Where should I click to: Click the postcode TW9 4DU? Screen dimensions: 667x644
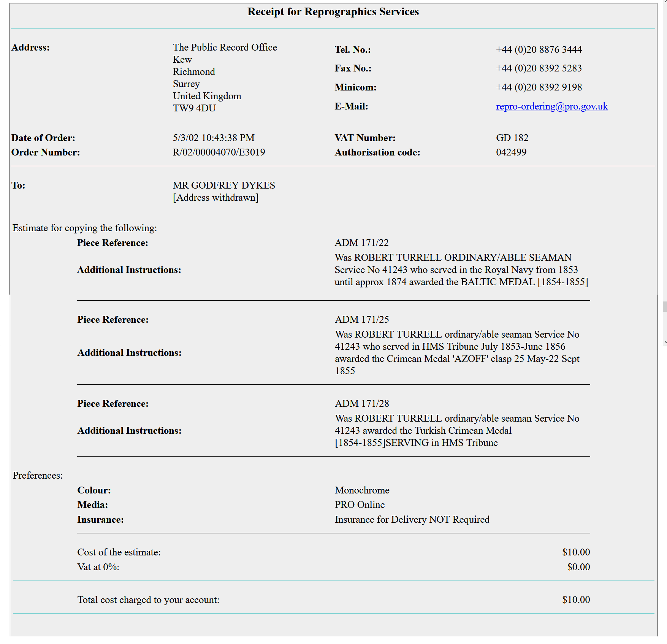pos(194,108)
